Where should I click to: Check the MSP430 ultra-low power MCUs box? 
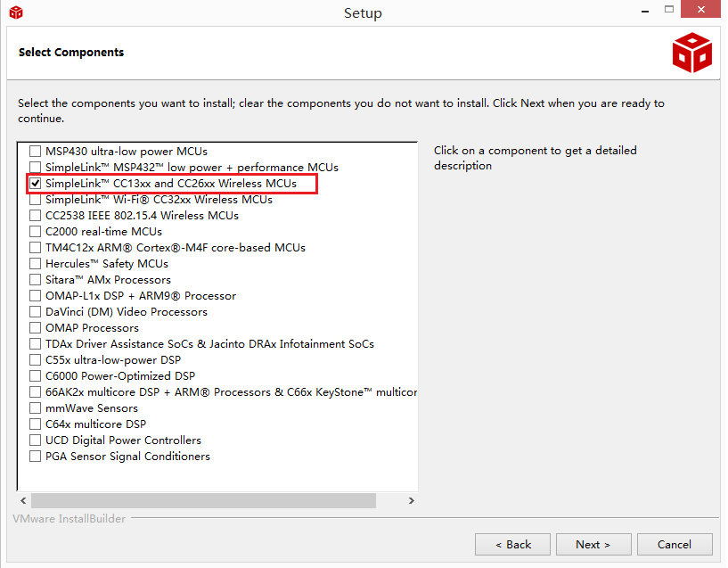coord(35,151)
